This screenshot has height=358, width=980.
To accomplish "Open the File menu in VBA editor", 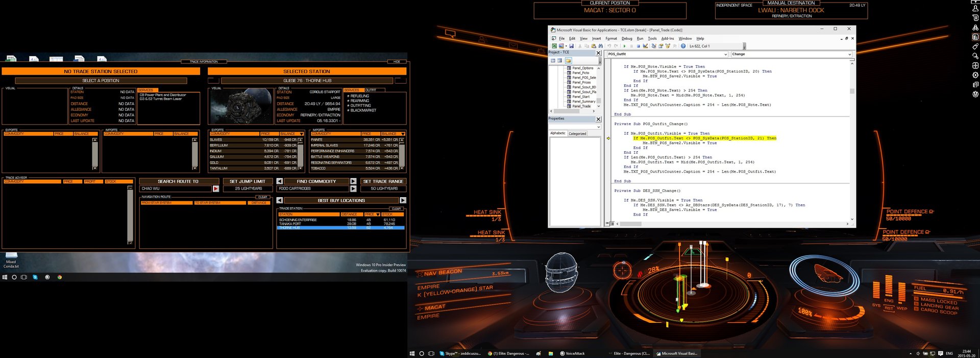I will click(x=561, y=38).
